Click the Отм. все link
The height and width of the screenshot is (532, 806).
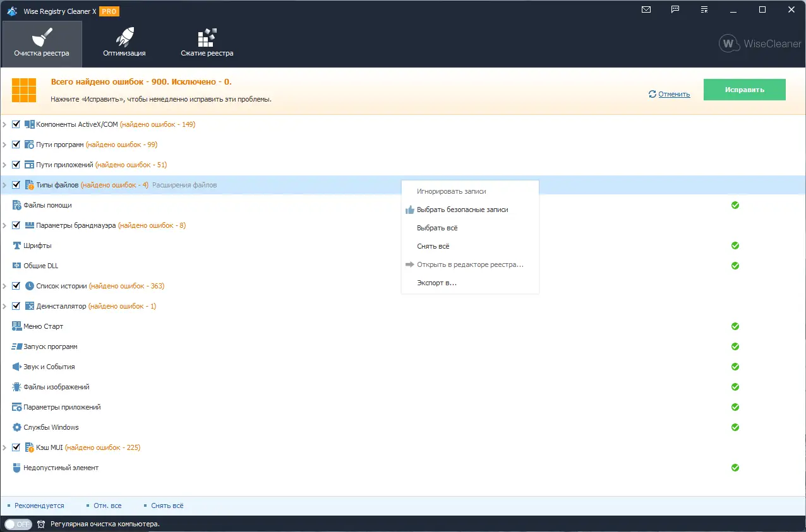(107, 505)
